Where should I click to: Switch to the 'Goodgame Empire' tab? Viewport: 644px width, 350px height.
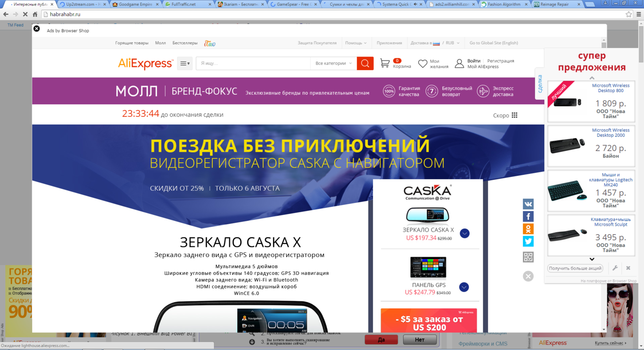tap(135, 4)
